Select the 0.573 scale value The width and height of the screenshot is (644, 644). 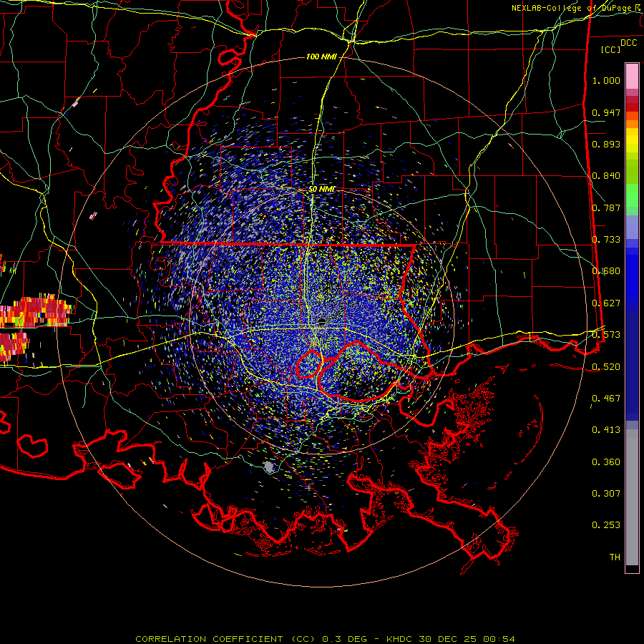click(x=606, y=335)
